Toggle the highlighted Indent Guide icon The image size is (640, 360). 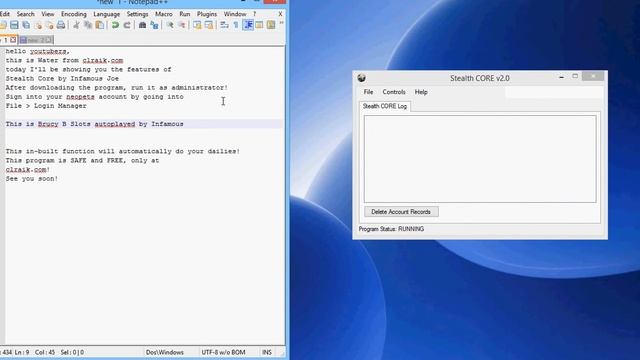tap(248, 25)
